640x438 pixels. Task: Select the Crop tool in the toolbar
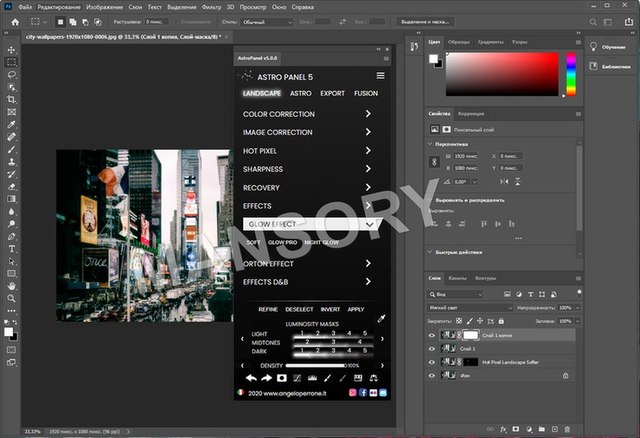(x=11, y=100)
